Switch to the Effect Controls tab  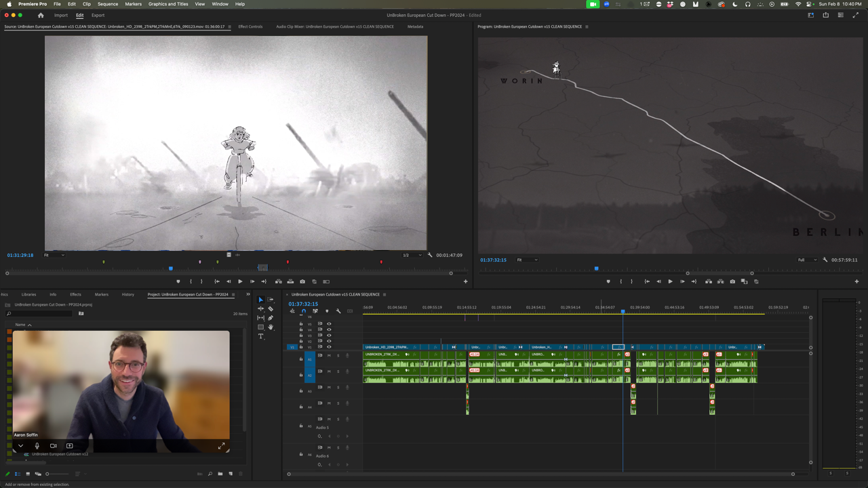click(250, 26)
